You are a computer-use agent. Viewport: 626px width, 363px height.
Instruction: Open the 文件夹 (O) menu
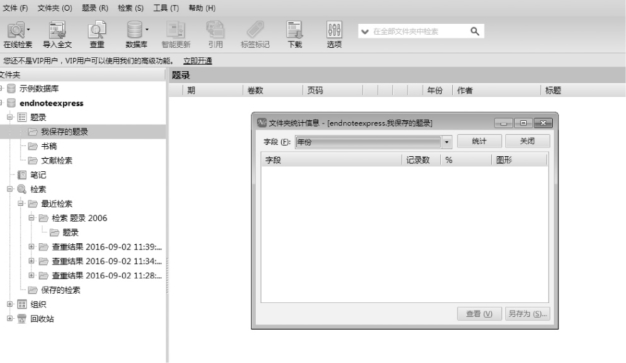[55, 8]
